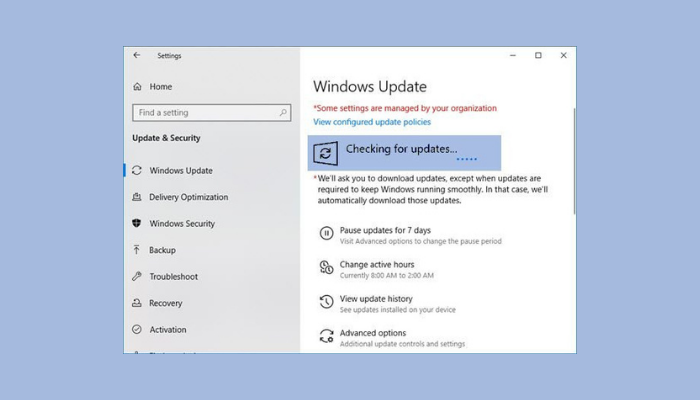700x400 pixels.
Task: Click the Troubleshoot wrench icon
Action: click(x=137, y=276)
